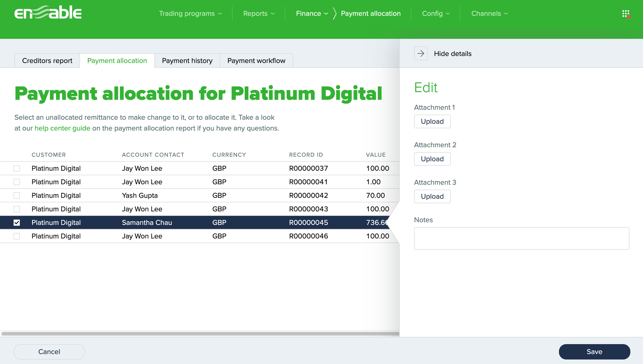Sort by the Customer column header
The width and height of the screenshot is (643, 364).
49,155
